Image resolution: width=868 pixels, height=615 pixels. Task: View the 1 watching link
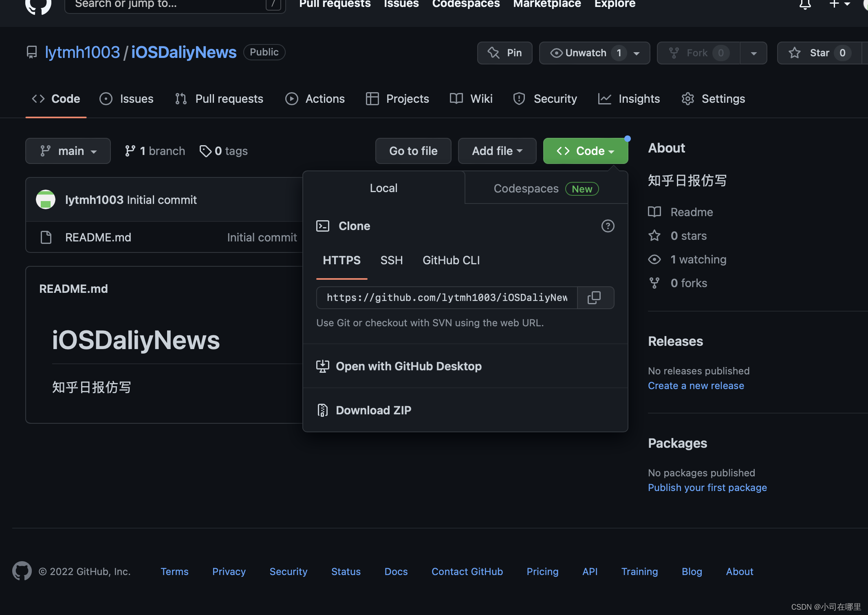[687, 259]
